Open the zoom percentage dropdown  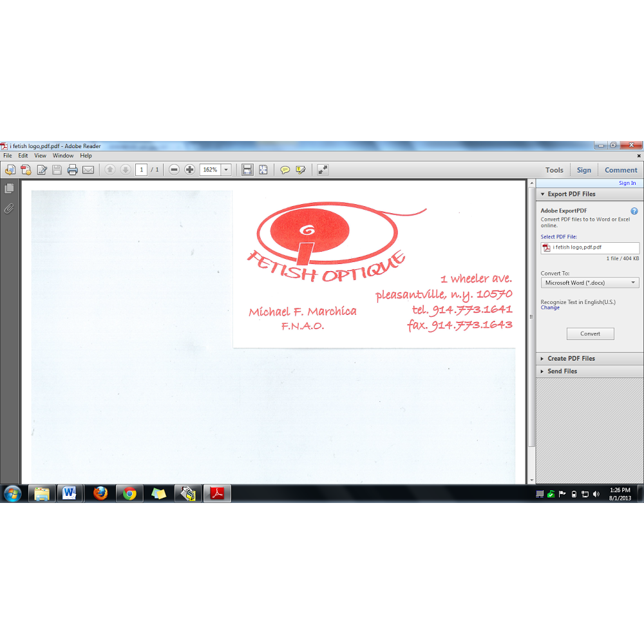point(226,170)
